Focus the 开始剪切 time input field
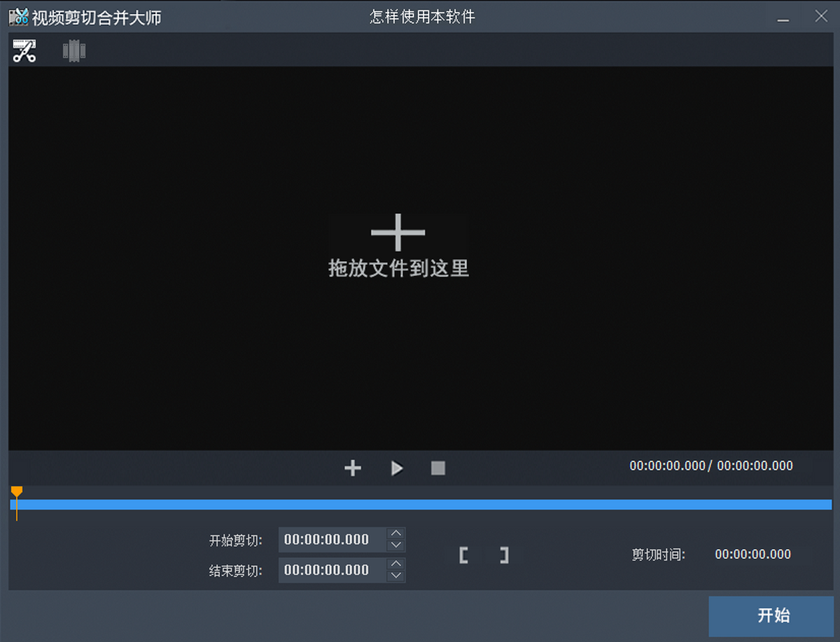The height and width of the screenshot is (642, 840). click(332, 540)
